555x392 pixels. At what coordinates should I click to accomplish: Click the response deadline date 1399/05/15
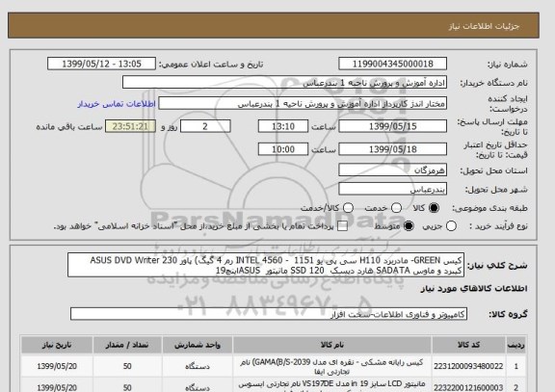392,126
